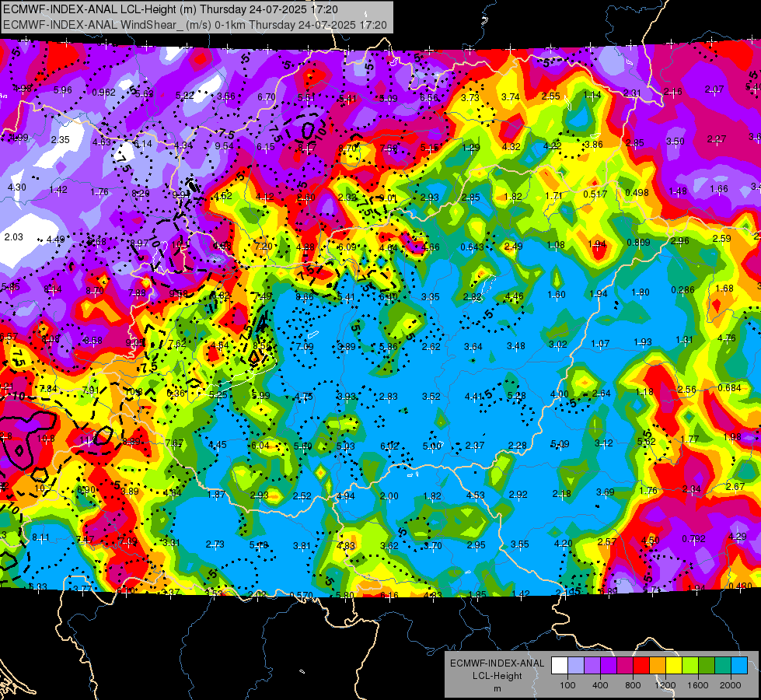Click the legend tick label 800
Image resolution: width=761 pixels, height=700 pixels.
633,685
